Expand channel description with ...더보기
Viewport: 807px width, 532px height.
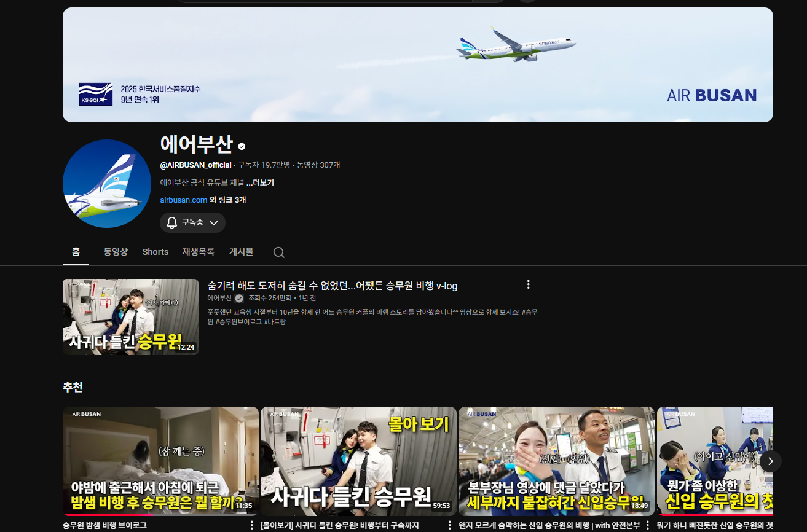(x=260, y=182)
